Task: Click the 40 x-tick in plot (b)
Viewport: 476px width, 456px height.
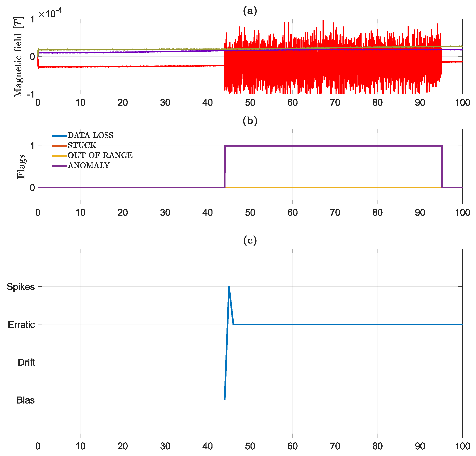Action: pyautogui.click(x=208, y=213)
